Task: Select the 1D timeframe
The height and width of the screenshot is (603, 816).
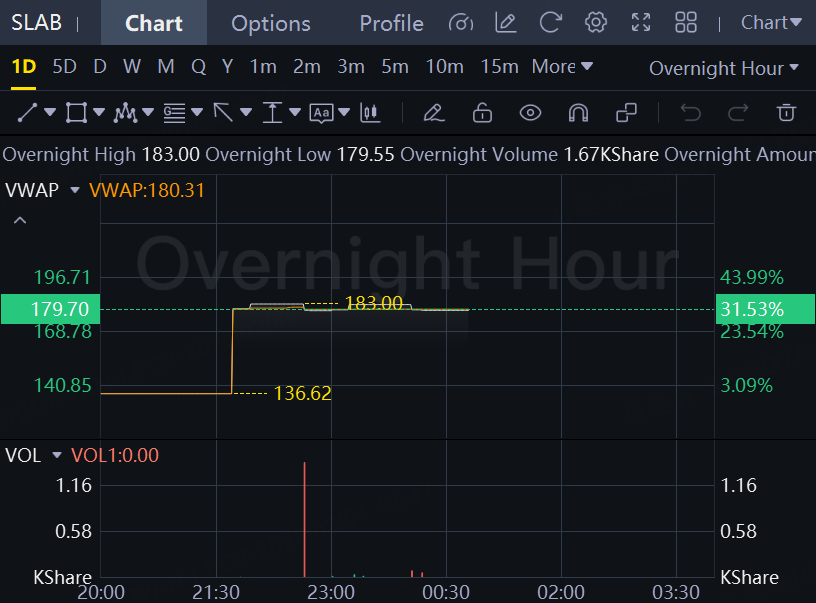Action: [23, 67]
